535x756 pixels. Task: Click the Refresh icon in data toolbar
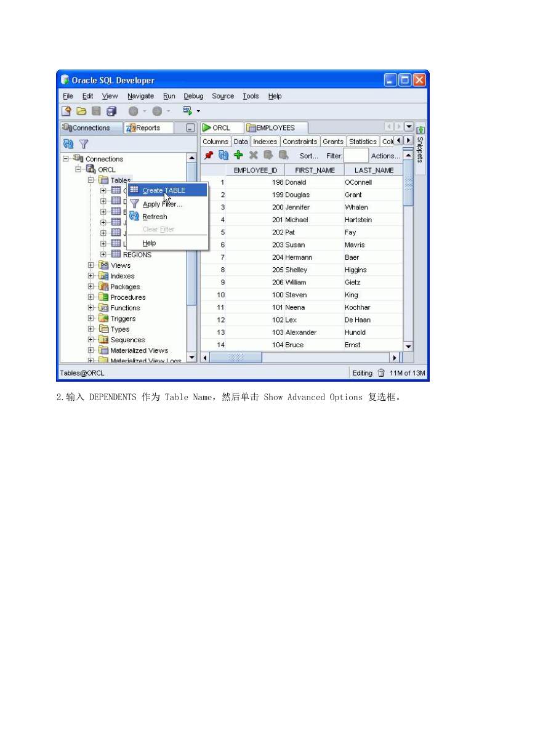coord(223,156)
